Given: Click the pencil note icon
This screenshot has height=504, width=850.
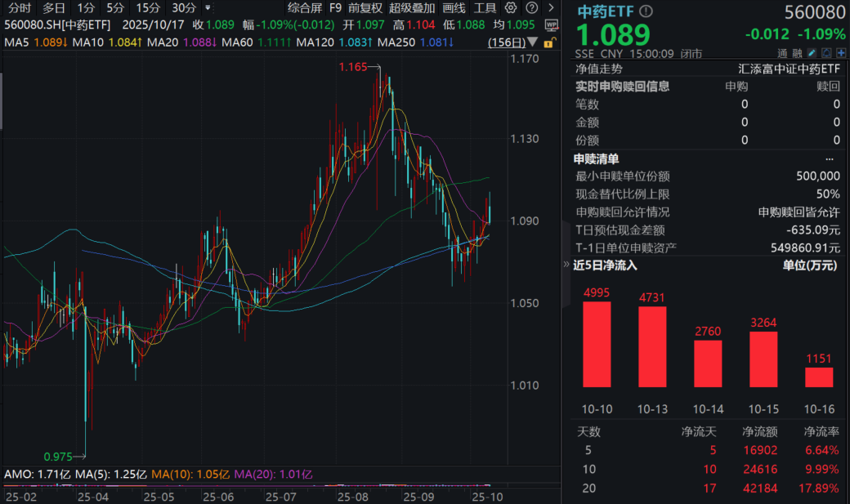Looking at the screenshot, I should coord(811,54).
